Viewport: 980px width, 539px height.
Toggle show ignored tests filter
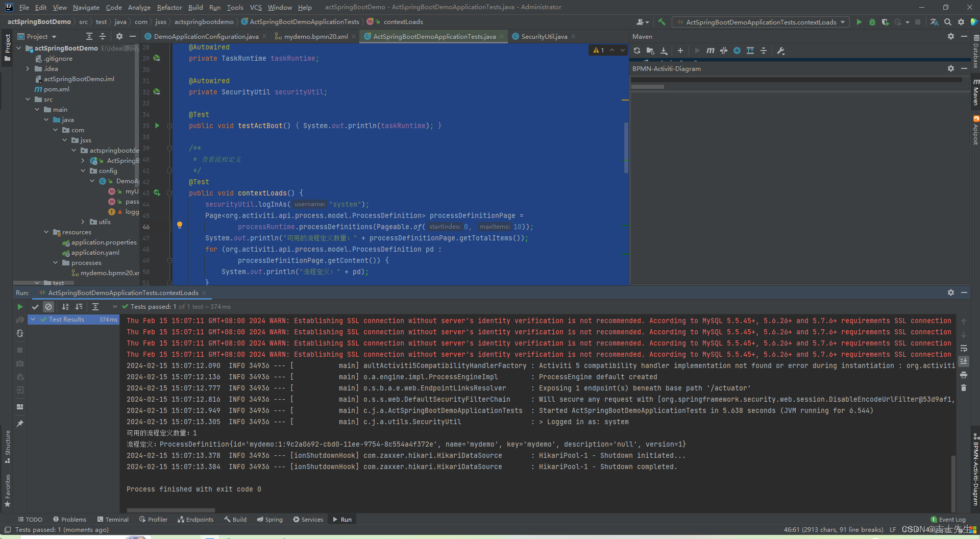(x=48, y=307)
